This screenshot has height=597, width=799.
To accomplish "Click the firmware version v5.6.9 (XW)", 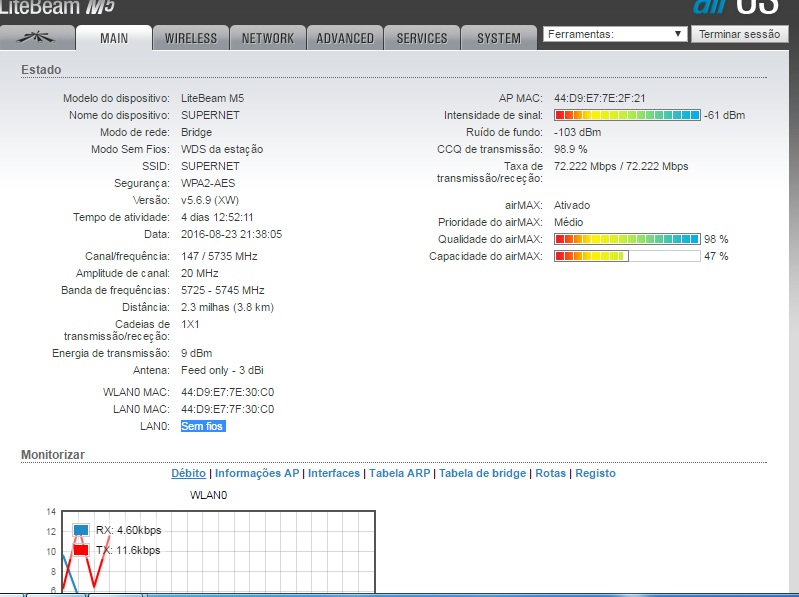I will [210, 200].
